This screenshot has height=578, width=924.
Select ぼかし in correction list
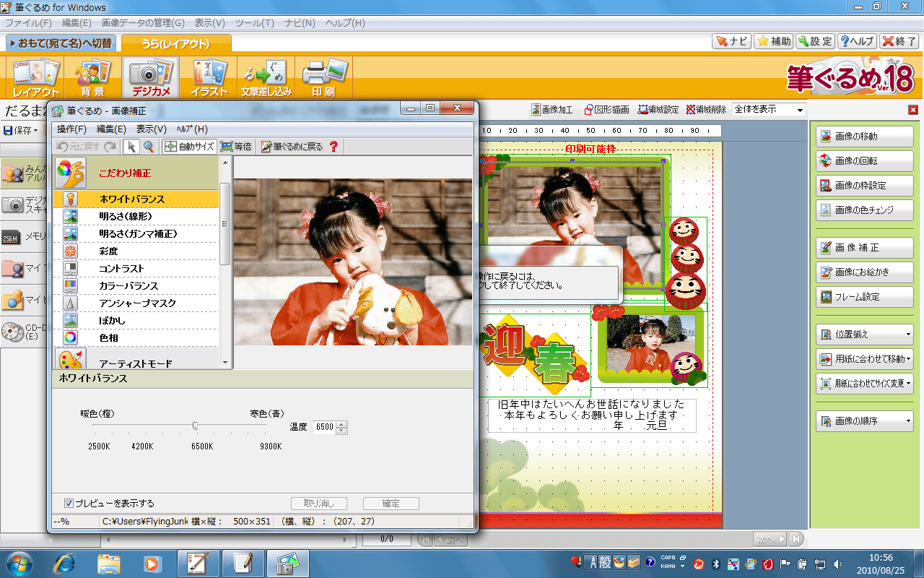click(x=136, y=321)
